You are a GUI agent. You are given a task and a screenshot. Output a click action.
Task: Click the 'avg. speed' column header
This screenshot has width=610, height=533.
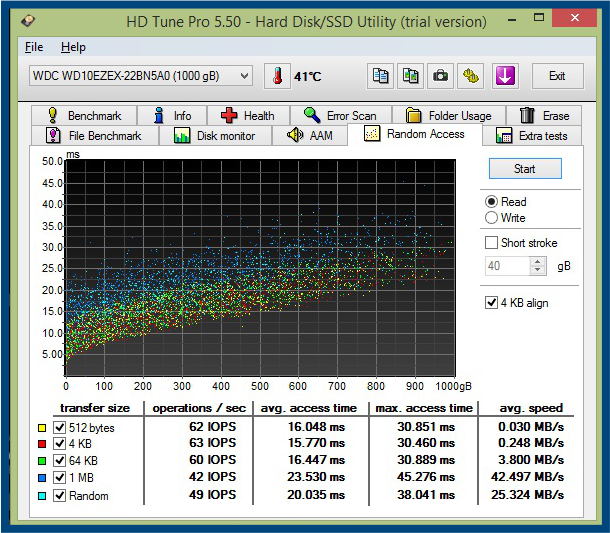(x=531, y=408)
